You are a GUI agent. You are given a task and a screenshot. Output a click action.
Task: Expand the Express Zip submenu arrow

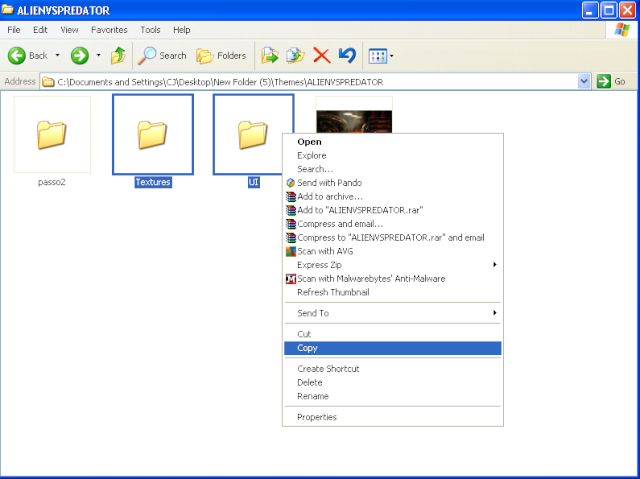495,264
